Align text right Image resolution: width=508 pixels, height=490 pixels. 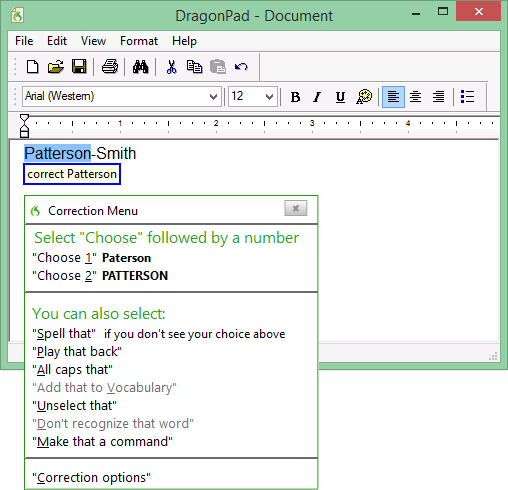point(438,97)
